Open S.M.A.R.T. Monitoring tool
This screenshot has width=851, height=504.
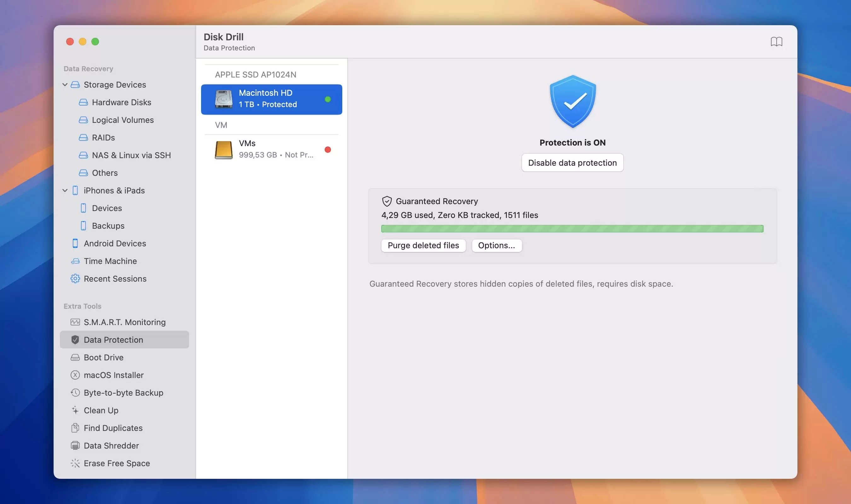coord(125,322)
